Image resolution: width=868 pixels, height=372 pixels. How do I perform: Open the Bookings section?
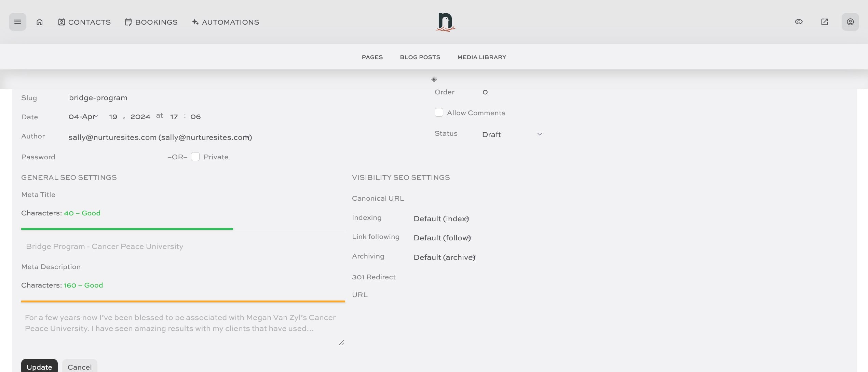pos(151,22)
